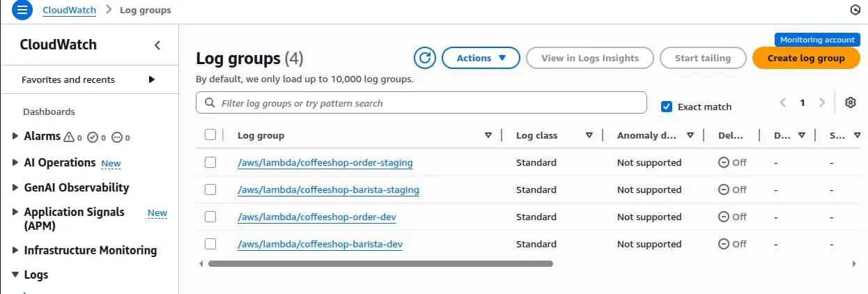Click New badge next to AI Operations
Image resolution: width=868 pixels, height=294 pixels.
click(111, 164)
